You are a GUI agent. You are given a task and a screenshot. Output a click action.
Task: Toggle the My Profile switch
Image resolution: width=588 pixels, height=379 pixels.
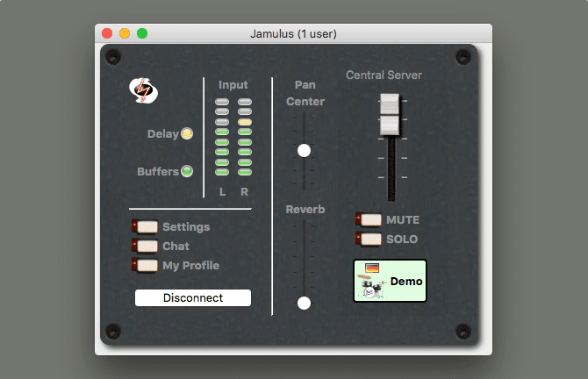[146, 265]
